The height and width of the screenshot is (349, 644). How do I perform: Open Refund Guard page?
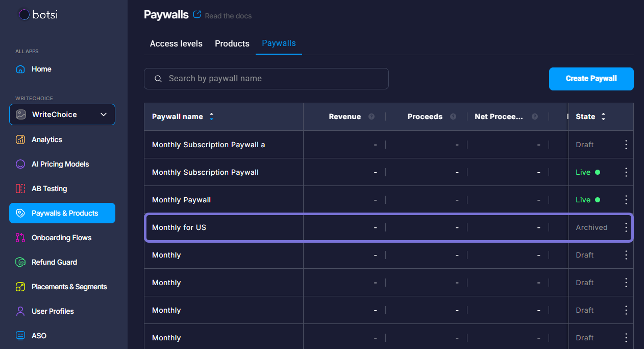54,262
